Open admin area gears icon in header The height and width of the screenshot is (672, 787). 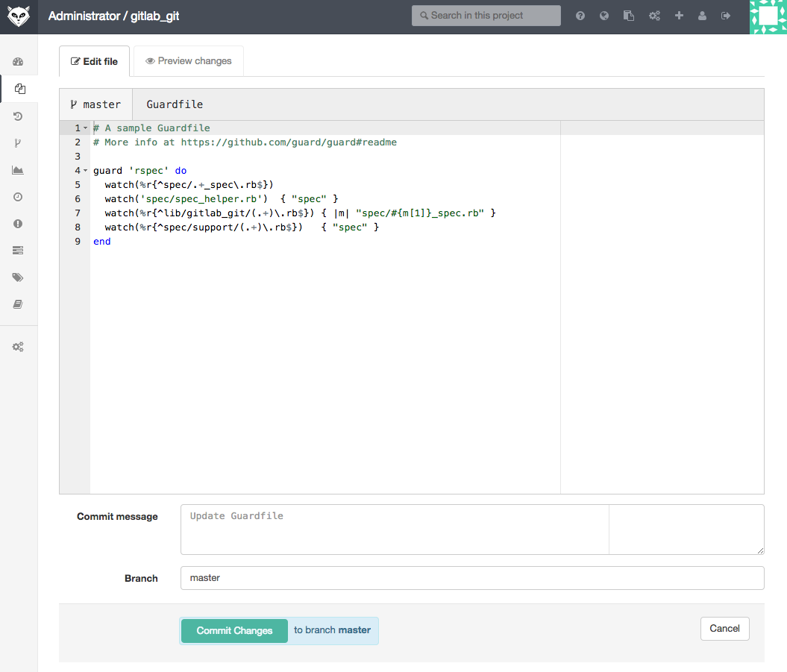coord(654,16)
